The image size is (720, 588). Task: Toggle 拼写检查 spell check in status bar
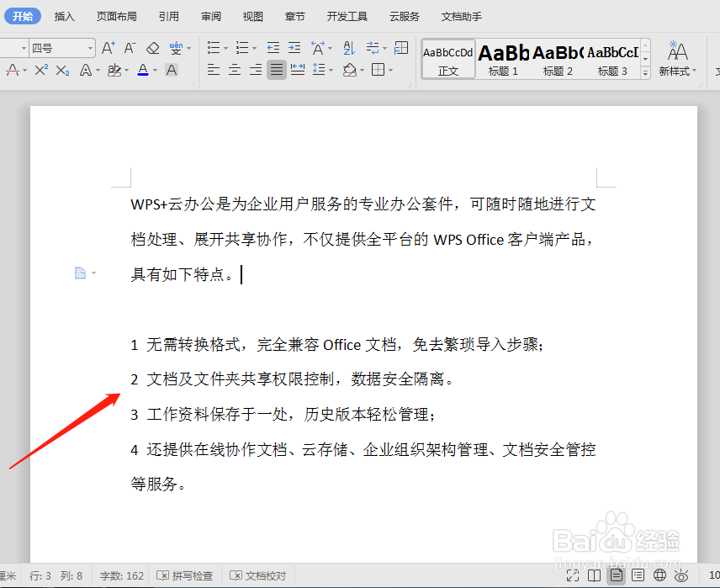tap(184, 575)
